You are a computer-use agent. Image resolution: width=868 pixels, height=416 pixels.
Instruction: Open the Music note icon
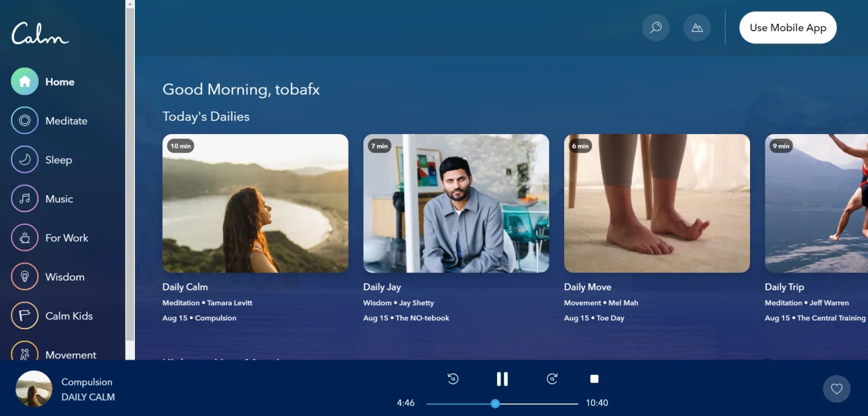(24, 199)
